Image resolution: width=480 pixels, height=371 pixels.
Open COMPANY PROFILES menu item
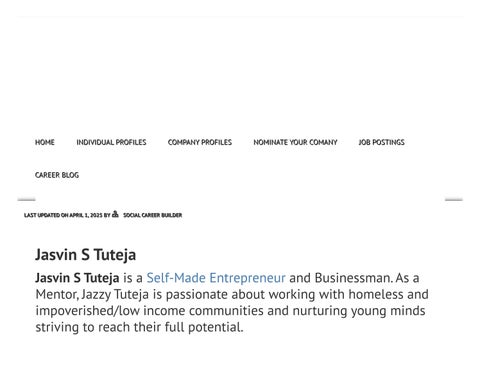[x=200, y=142]
